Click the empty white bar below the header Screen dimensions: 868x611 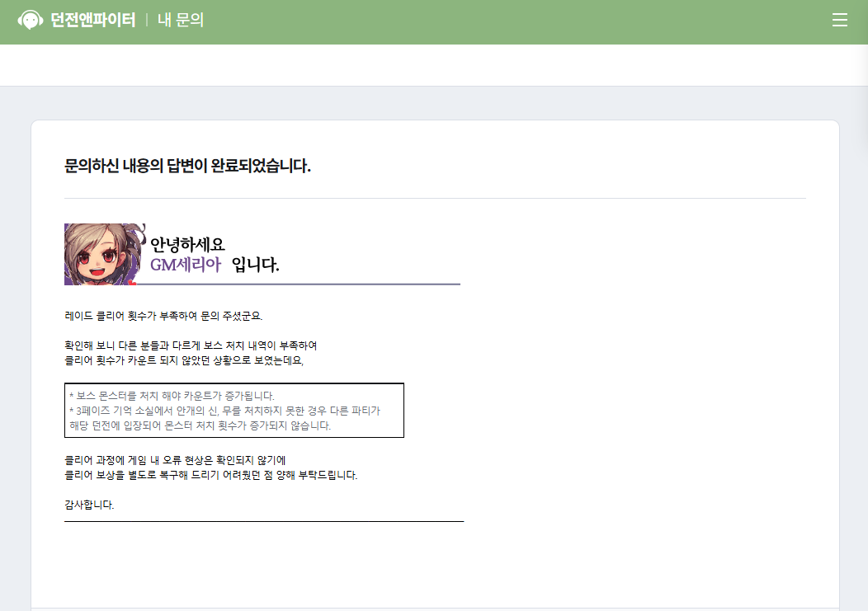(x=434, y=65)
